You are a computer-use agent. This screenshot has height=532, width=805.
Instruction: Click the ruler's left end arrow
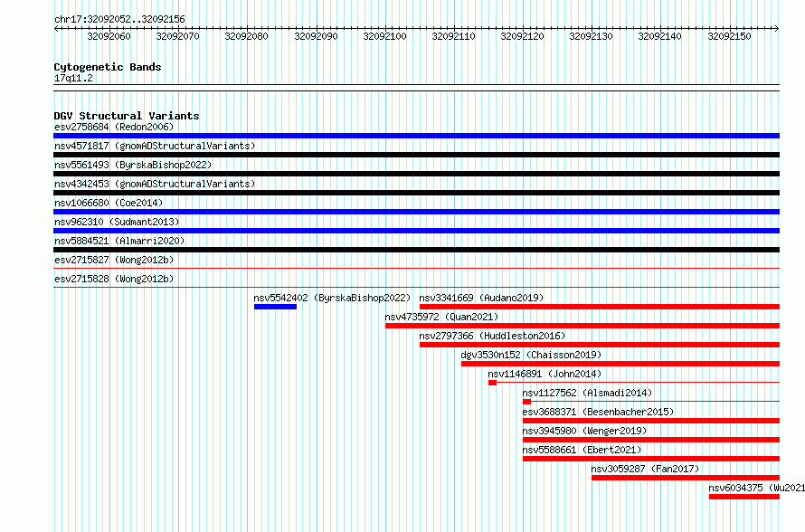click(56, 29)
